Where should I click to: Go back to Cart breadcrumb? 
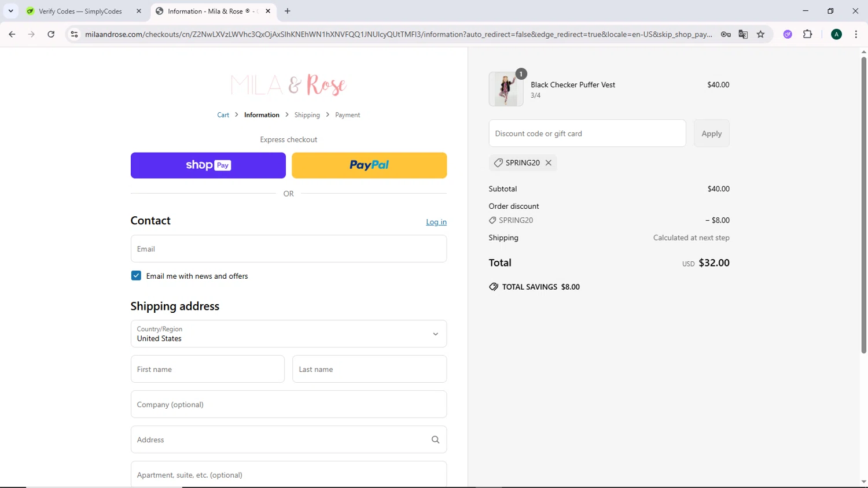(223, 115)
